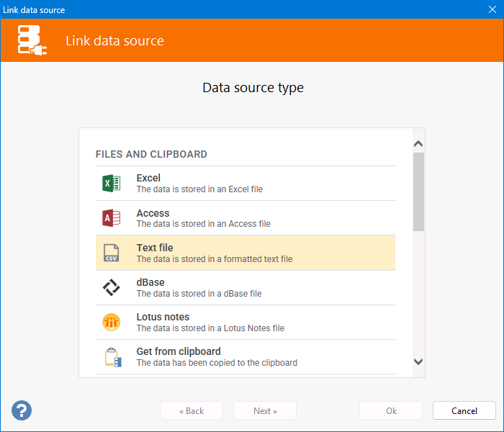504x432 pixels.
Task: Choose the Lotus notes data source
Action: (245, 323)
